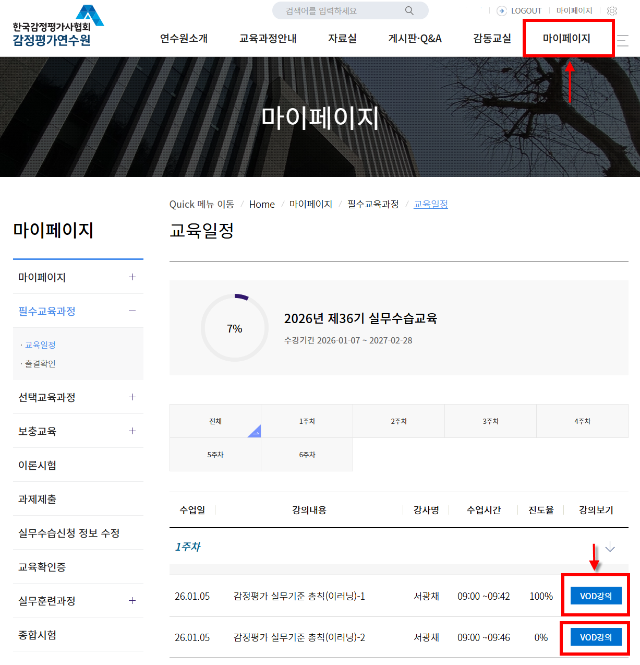The height and width of the screenshot is (665, 640).
Task: Click lecture title 감정평가 실무기준 총칙(이러닝)-2
Action: tap(299, 637)
